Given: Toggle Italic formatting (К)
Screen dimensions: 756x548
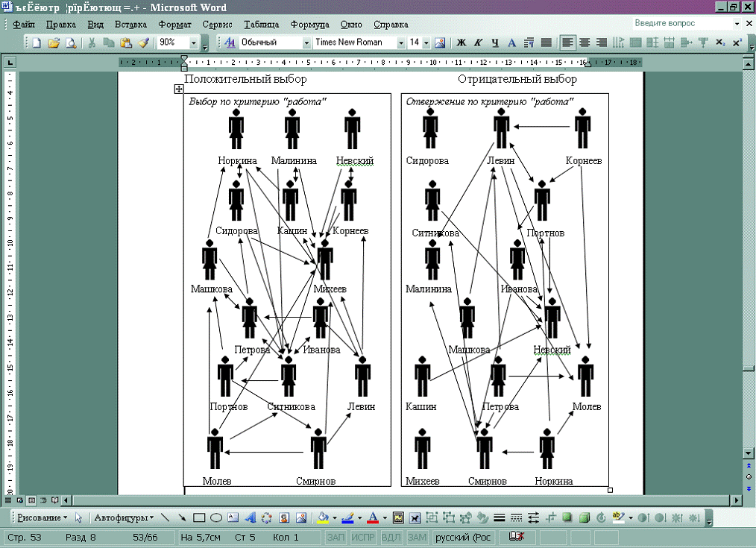Looking at the screenshot, I should pyautogui.click(x=478, y=42).
